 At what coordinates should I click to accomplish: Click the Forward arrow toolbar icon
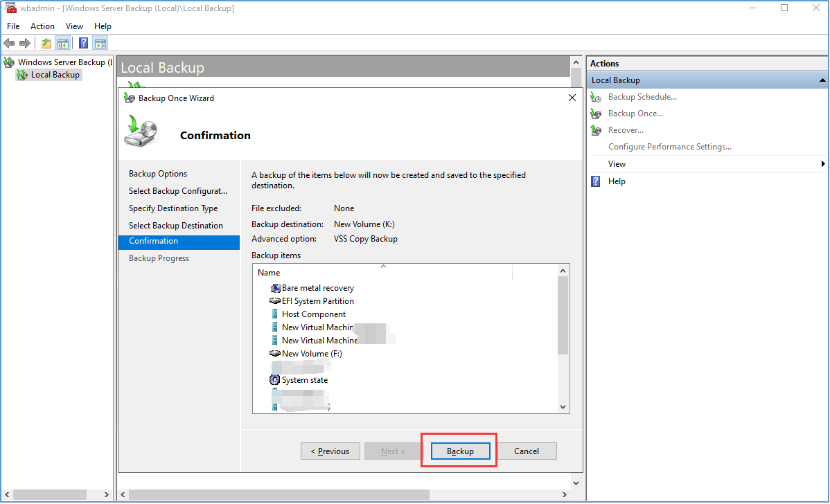click(x=25, y=44)
